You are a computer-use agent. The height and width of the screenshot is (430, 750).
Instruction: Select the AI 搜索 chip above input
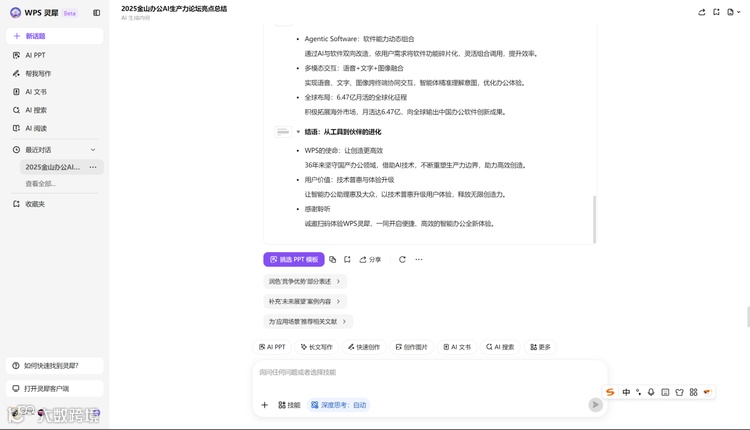[500, 347]
